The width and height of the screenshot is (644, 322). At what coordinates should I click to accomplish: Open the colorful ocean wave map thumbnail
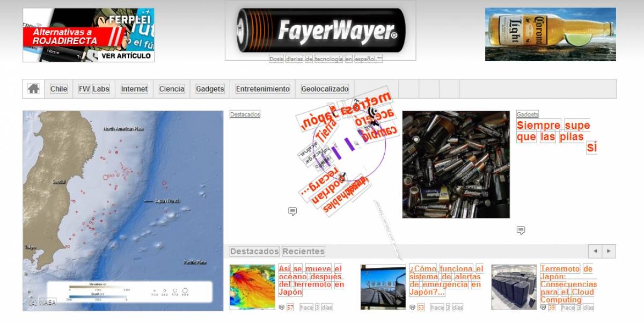point(252,287)
